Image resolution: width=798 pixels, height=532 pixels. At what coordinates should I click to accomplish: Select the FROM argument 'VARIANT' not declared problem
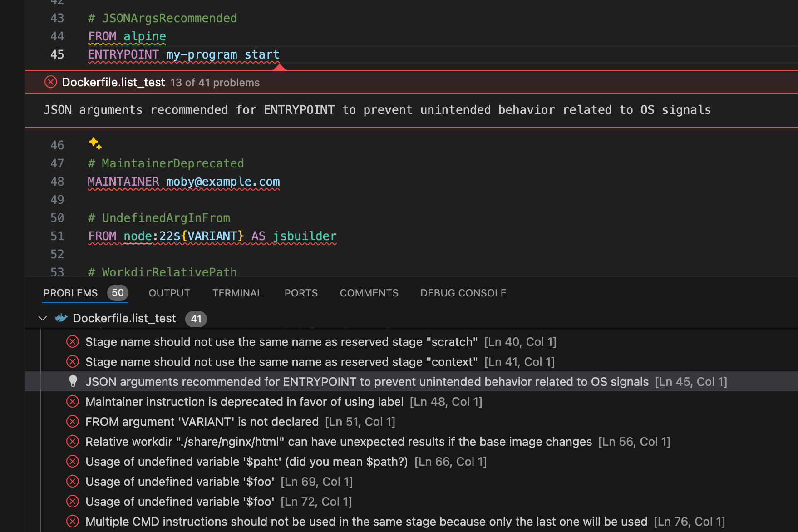pyautogui.click(x=202, y=422)
